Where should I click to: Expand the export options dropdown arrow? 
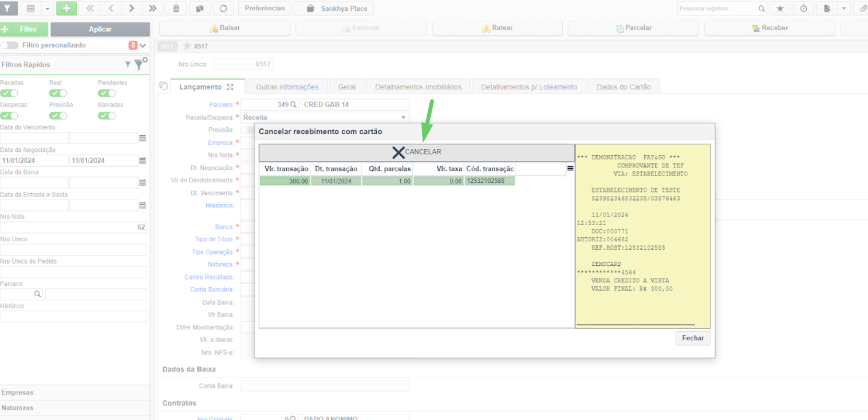pyautogui.click(x=843, y=9)
